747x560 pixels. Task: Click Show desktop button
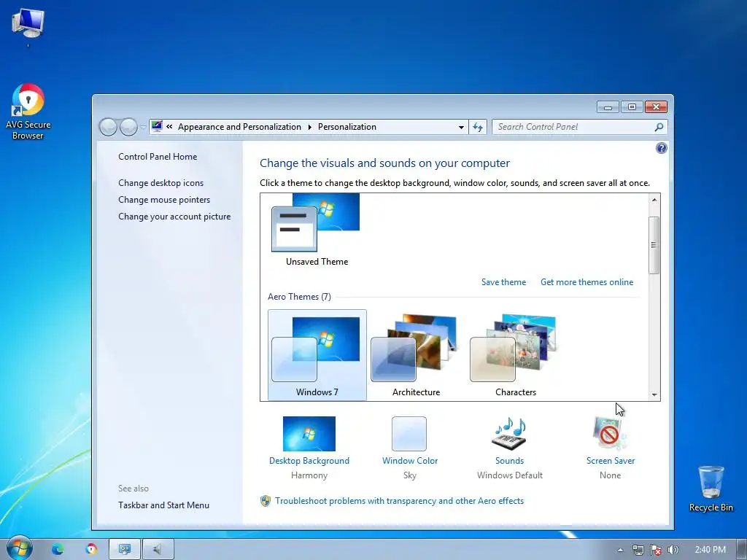742,549
